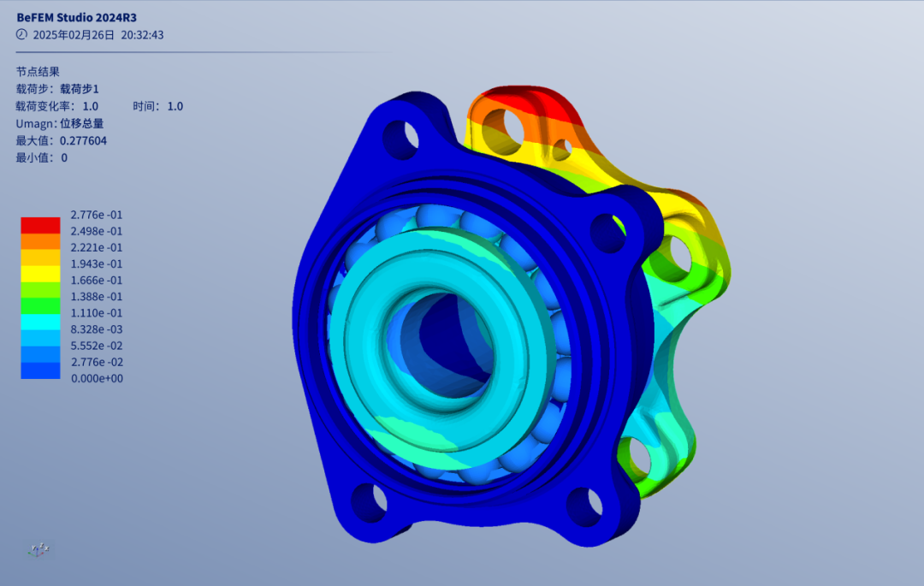The image size is (924, 586).
Task: Click the 2.776e-01 legend maximum label
Action: tap(97, 215)
